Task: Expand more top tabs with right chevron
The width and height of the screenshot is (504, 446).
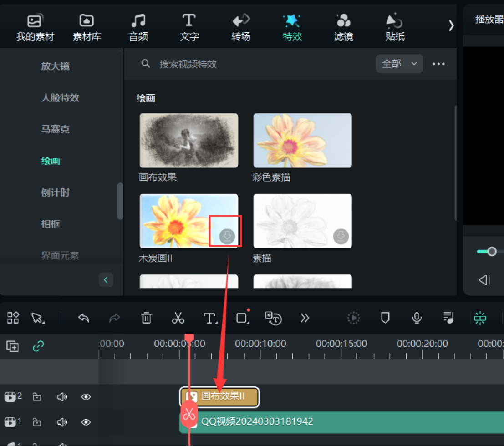Action: click(451, 25)
